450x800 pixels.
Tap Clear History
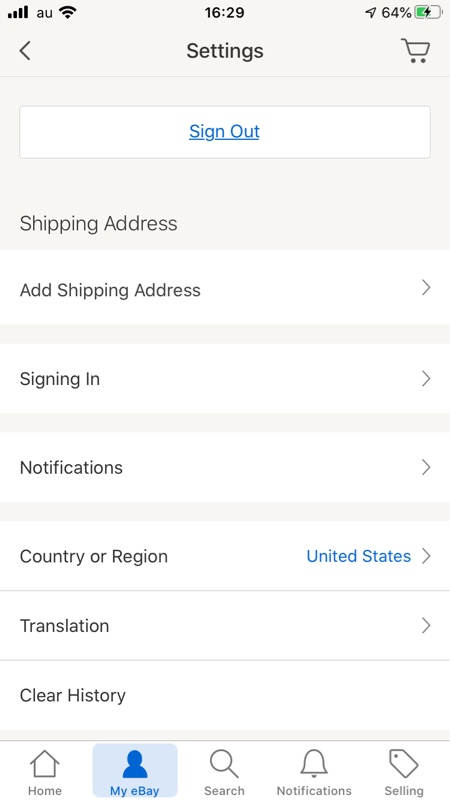225,695
